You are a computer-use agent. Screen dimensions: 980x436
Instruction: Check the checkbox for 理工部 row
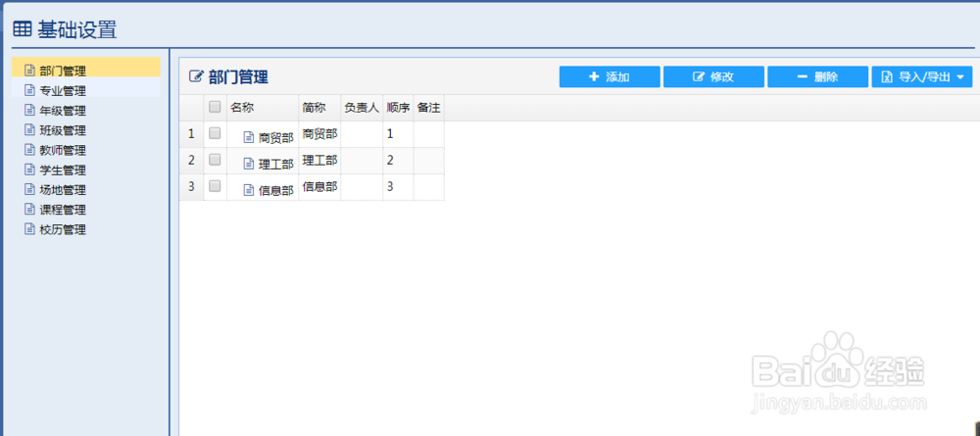pyautogui.click(x=215, y=160)
